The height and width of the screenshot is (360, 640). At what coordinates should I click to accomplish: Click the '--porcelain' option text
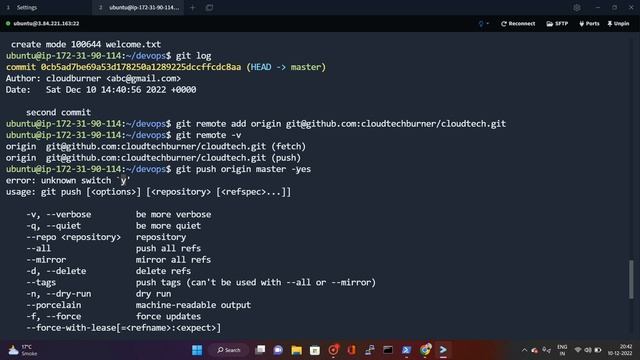(x=53, y=305)
